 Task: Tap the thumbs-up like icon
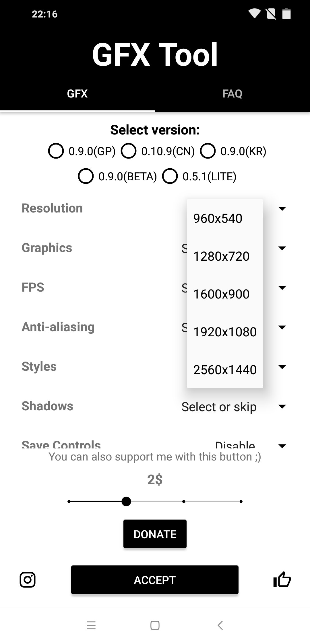[282, 579]
